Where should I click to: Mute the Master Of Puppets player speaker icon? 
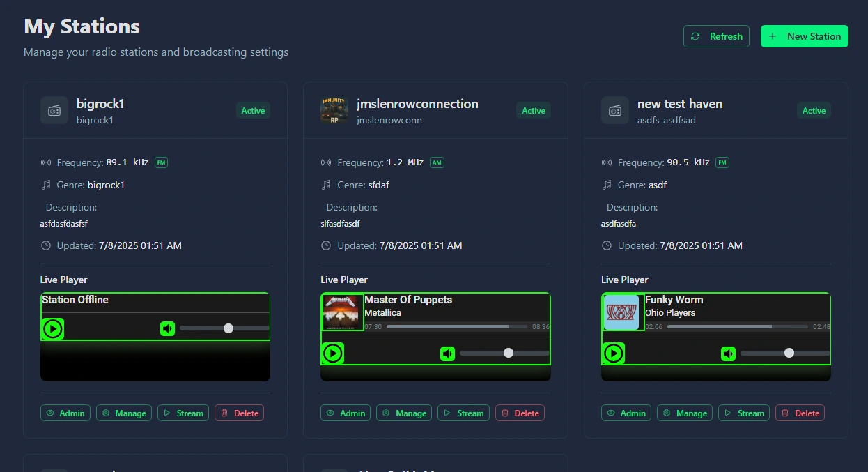click(447, 353)
